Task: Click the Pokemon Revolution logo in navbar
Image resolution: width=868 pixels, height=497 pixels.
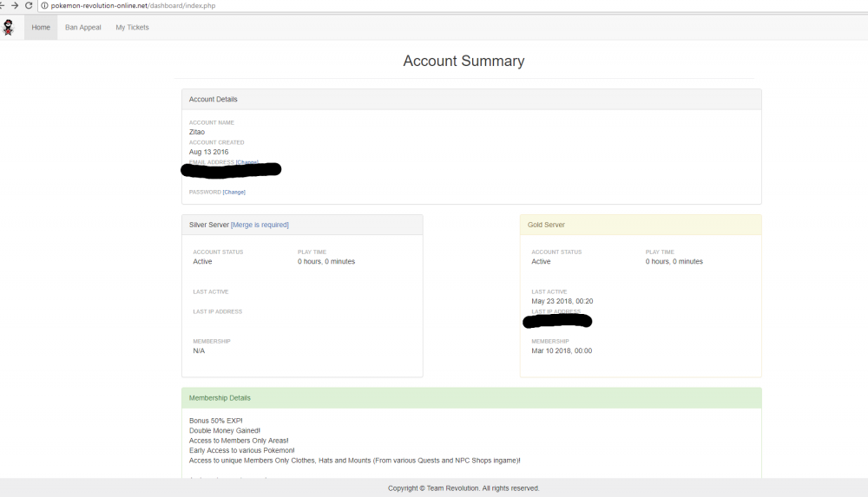Action: click(9, 28)
